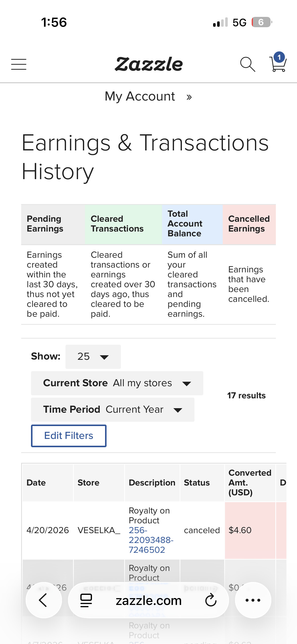The width and height of the screenshot is (297, 644).
Task: Open the browser tabs icon
Action: tap(86, 600)
